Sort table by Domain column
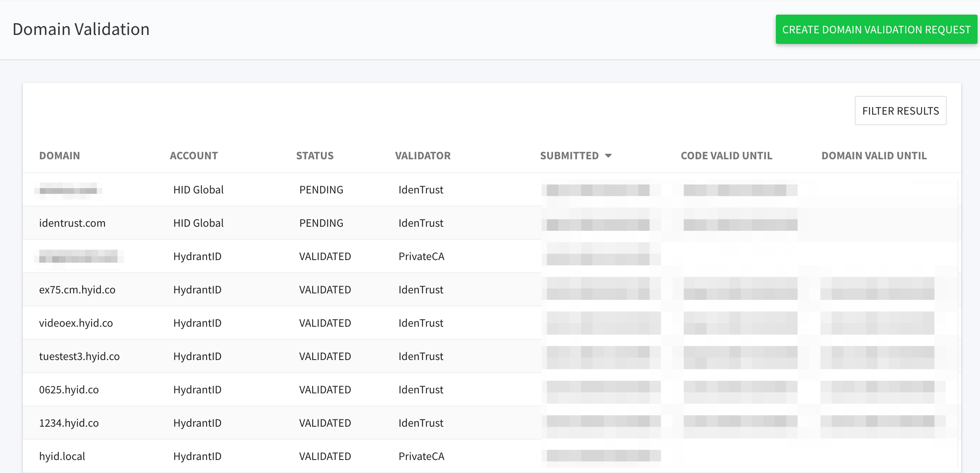This screenshot has height=473, width=980. 59,156
